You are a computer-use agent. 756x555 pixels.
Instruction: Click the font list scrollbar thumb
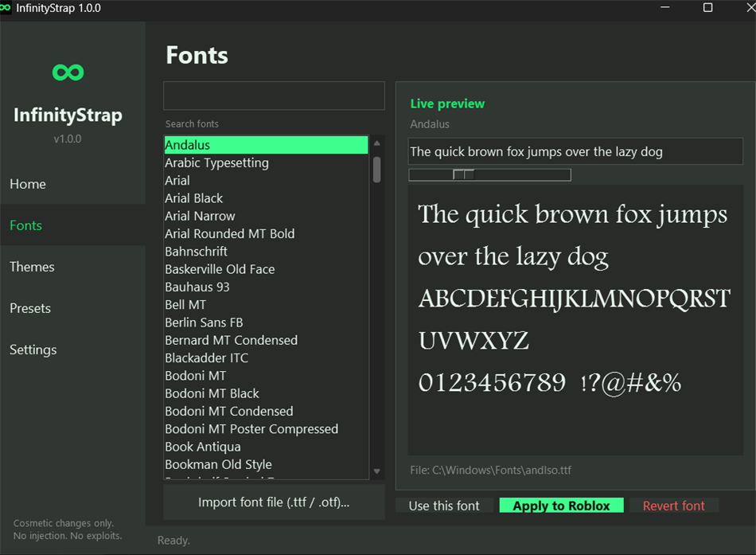(377, 170)
